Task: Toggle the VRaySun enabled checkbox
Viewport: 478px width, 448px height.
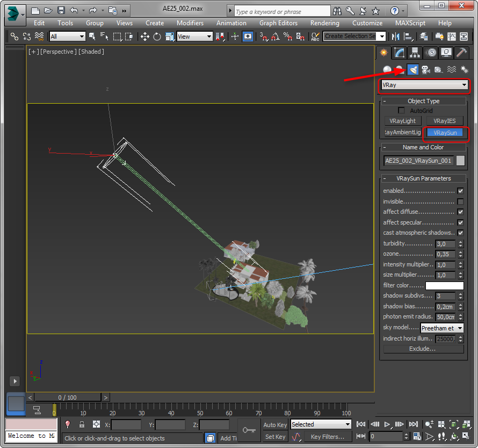Action: (x=460, y=191)
